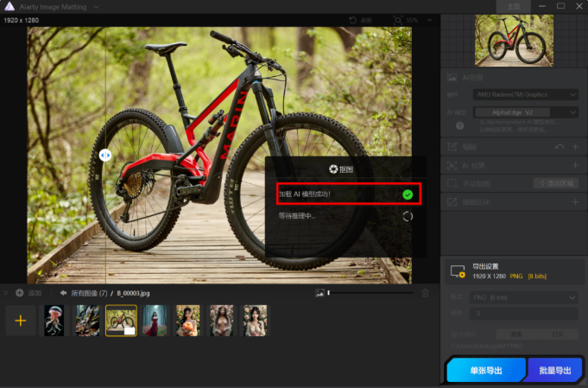Click the 加载 AI 模型成功 status text

point(305,194)
